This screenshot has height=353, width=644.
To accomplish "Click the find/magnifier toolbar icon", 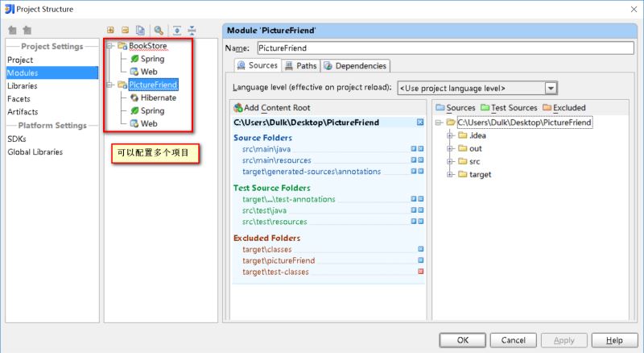I will 159,30.
